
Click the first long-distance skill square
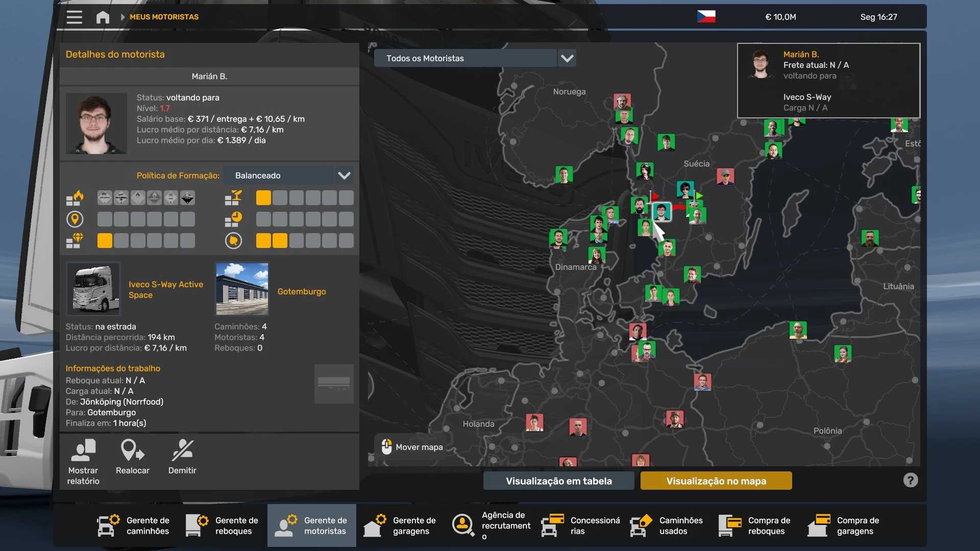click(x=105, y=219)
